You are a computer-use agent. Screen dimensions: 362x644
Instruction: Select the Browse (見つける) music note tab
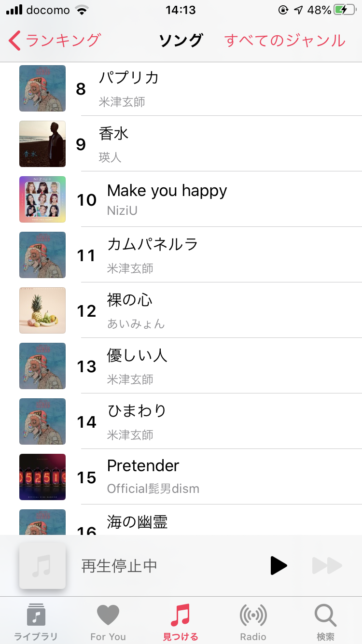(181, 621)
